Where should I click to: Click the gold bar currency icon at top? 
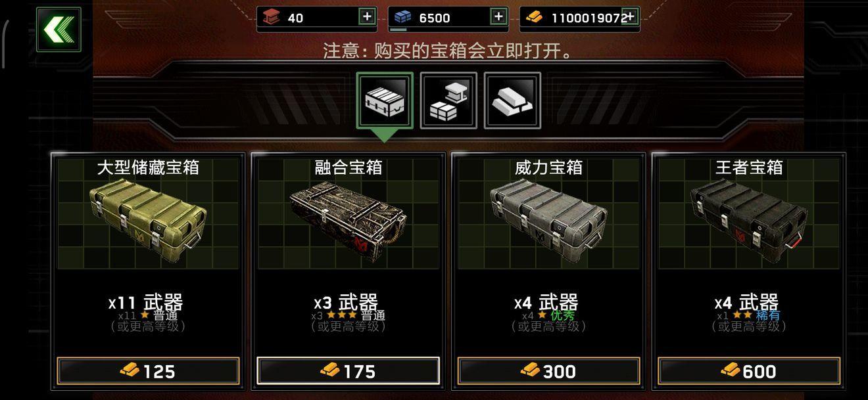click(534, 17)
